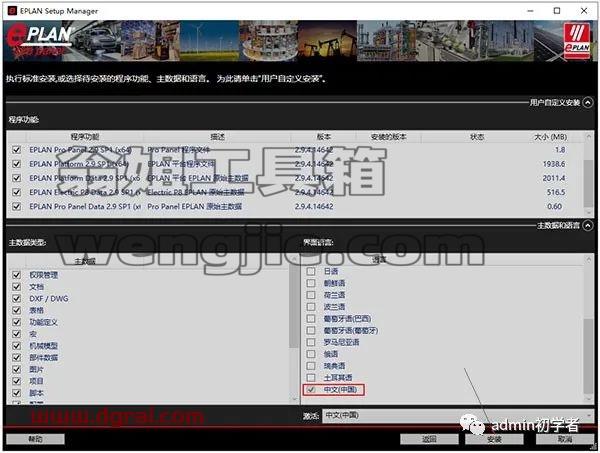Toggle the 项目 master data checkbox
The width and height of the screenshot is (600, 453).
(16, 381)
